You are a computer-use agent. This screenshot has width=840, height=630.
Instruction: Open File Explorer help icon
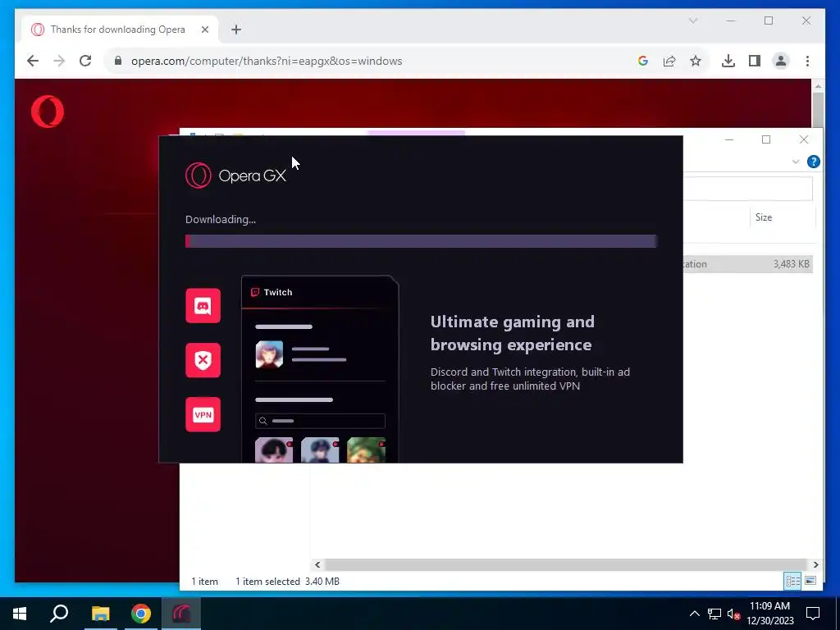(813, 162)
